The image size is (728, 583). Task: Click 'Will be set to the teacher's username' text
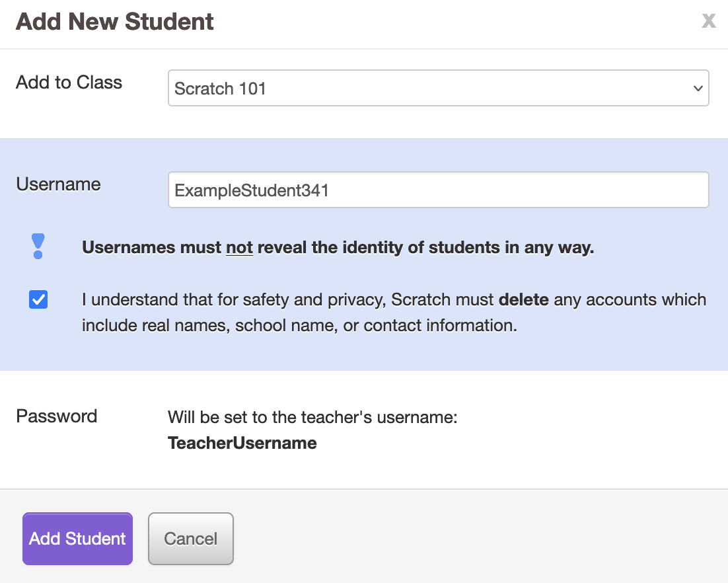312,418
